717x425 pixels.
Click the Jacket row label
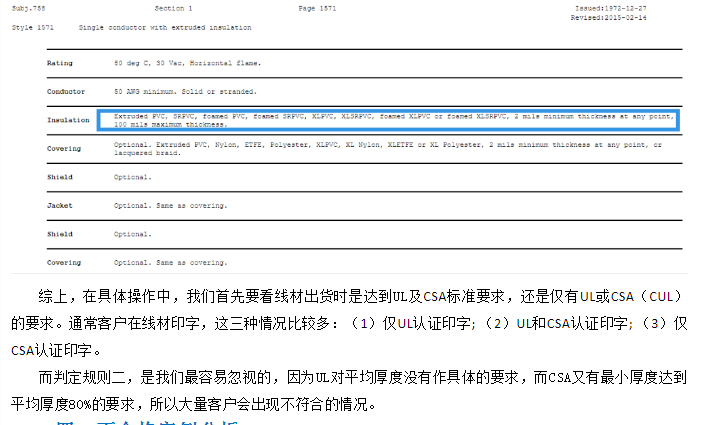[x=60, y=206]
